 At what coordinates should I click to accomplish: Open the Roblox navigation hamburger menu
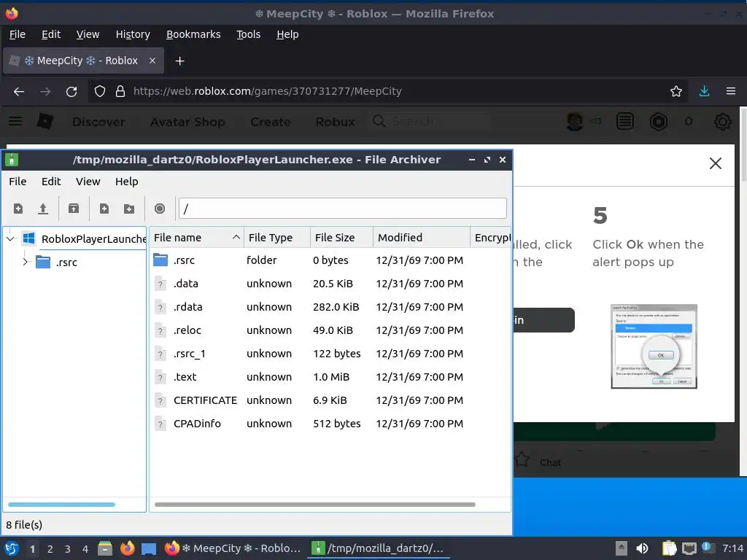pos(15,122)
